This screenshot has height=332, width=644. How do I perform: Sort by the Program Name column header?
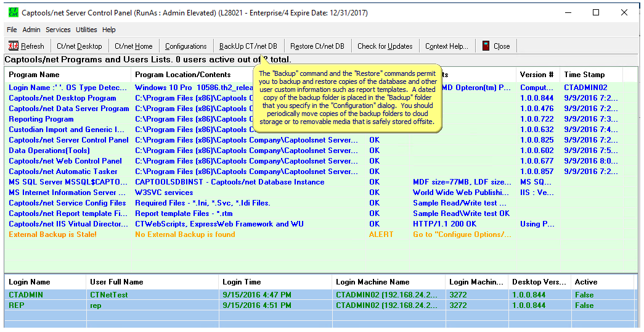click(x=34, y=75)
